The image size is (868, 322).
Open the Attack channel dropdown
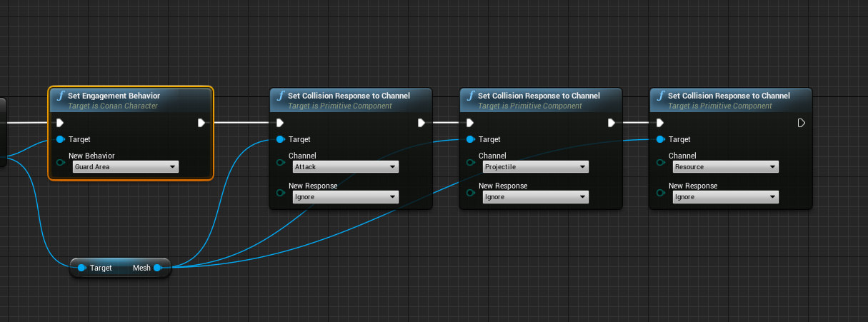click(x=345, y=167)
